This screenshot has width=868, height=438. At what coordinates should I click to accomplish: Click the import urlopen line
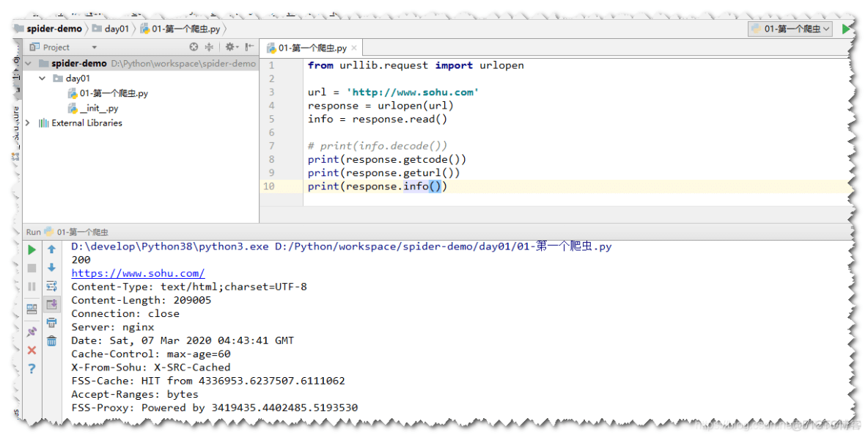point(416,65)
